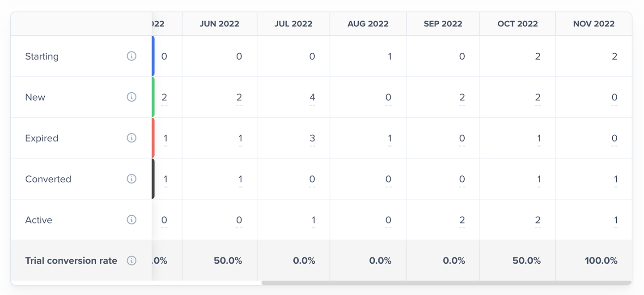Click the info icon next to Starting
The height and width of the screenshot is (295, 644).
(x=131, y=56)
